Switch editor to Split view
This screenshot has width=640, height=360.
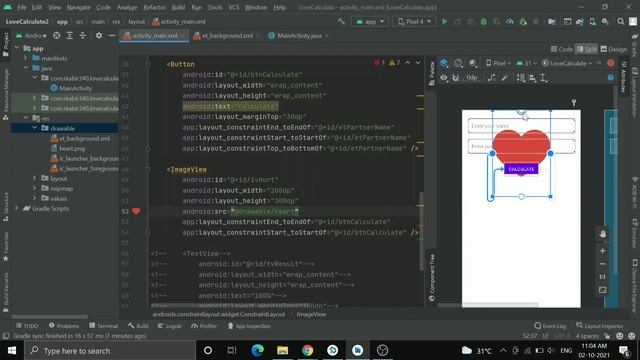(x=586, y=49)
